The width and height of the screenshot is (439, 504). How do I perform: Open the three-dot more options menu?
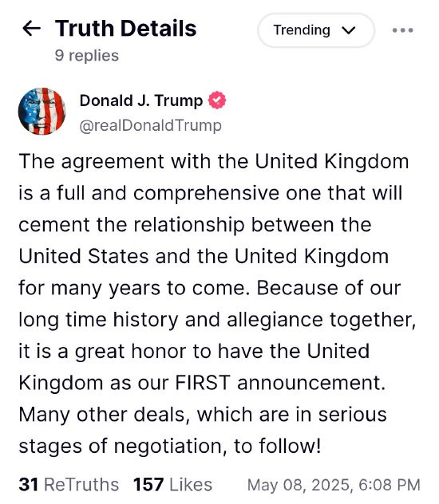pyautogui.click(x=402, y=30)
